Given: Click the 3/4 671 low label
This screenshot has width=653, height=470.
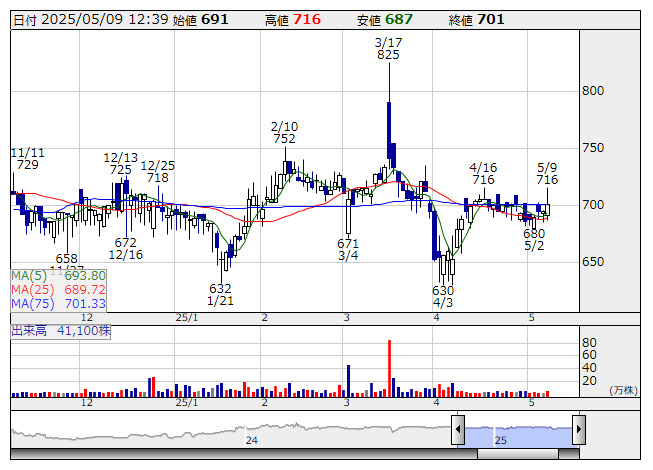Looking at the screenshot, I should click(x=348, y=249).
